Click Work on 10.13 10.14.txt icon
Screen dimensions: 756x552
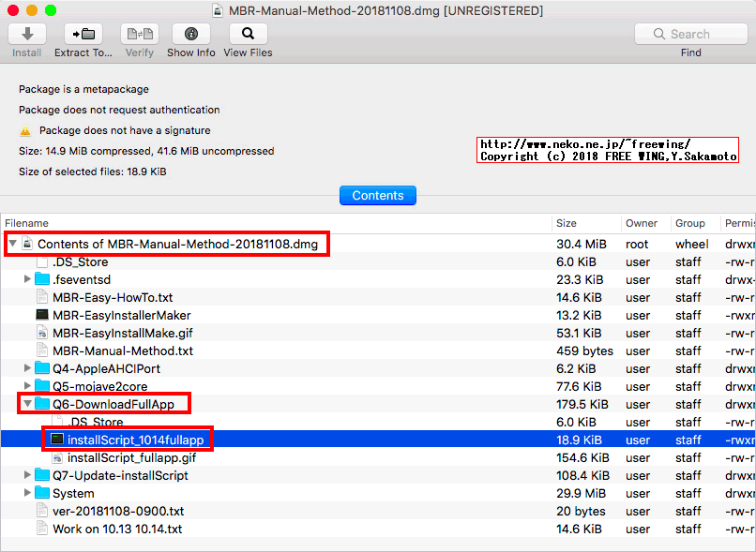point(42,529)
